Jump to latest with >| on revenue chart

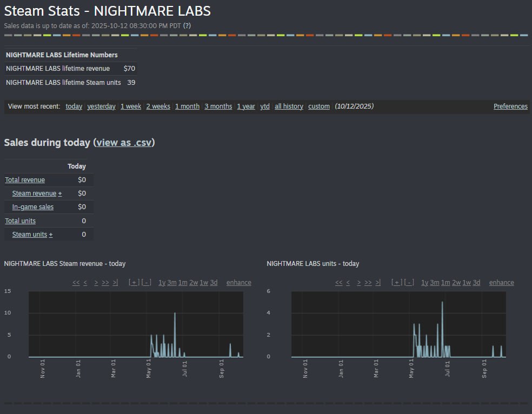(x=115, y=283)
